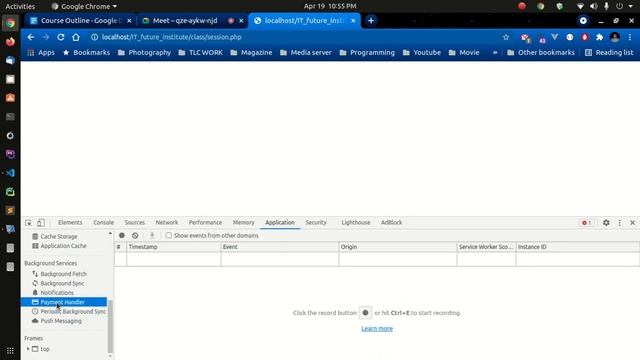Click Activities in the top bar

pos(20,6)
